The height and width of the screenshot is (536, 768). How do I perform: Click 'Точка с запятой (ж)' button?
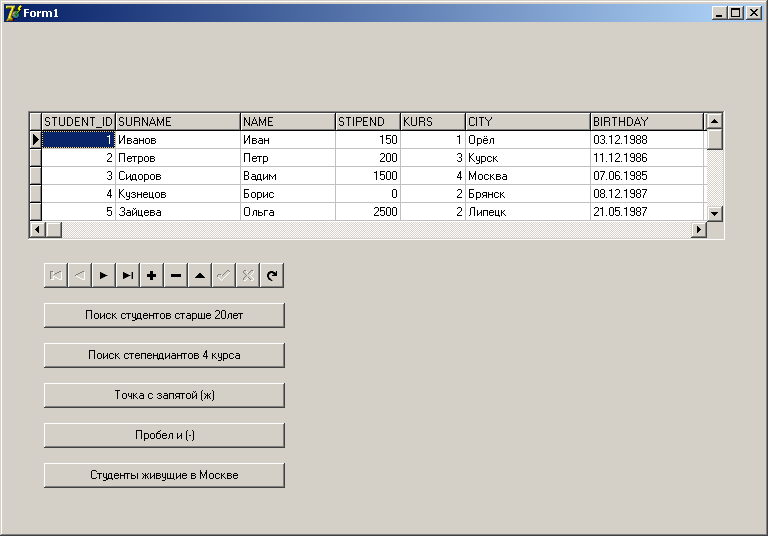(x=164, y=395)
